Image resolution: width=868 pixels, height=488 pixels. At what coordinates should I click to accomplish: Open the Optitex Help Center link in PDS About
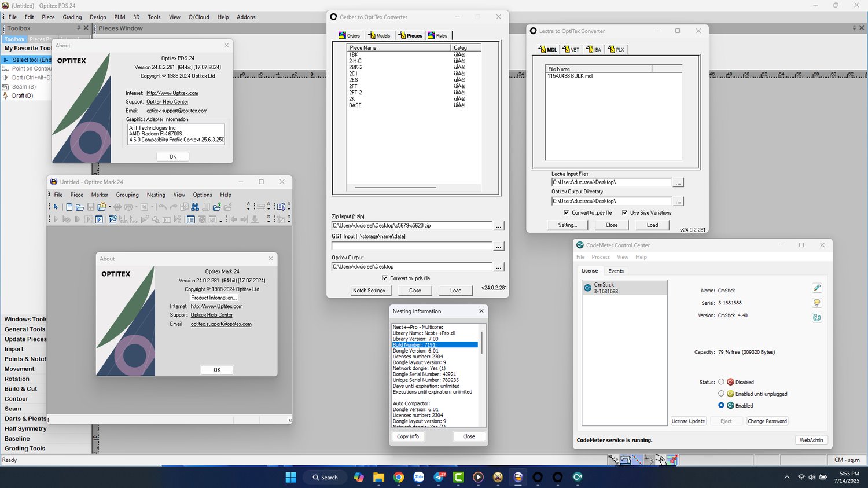pos(167,102)
